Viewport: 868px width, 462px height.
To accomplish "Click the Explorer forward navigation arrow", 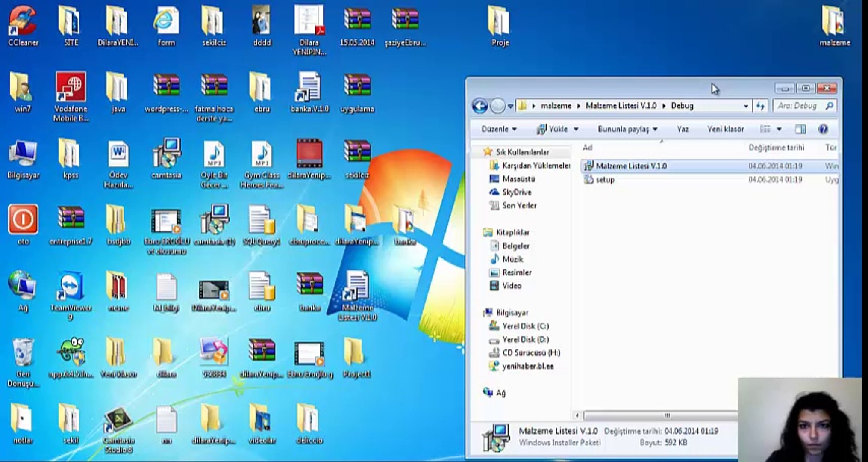I will (497, 106).
